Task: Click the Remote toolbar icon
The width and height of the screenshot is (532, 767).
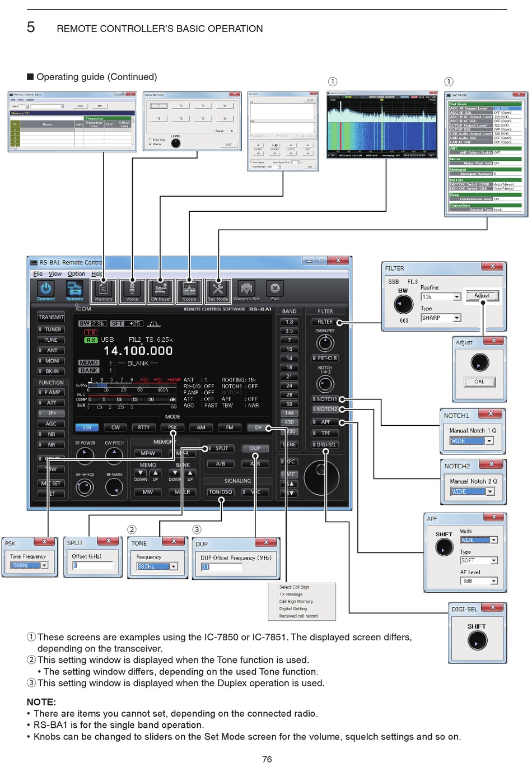Action: click(x=74, y=289)
